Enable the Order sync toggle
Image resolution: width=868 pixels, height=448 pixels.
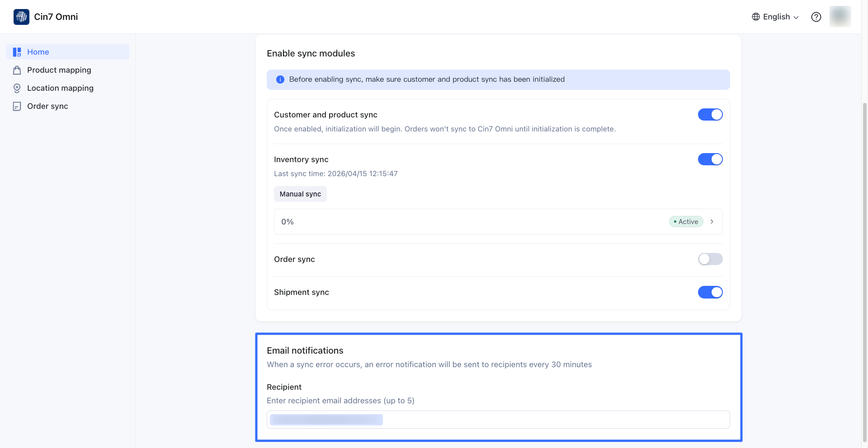point(710,259)
